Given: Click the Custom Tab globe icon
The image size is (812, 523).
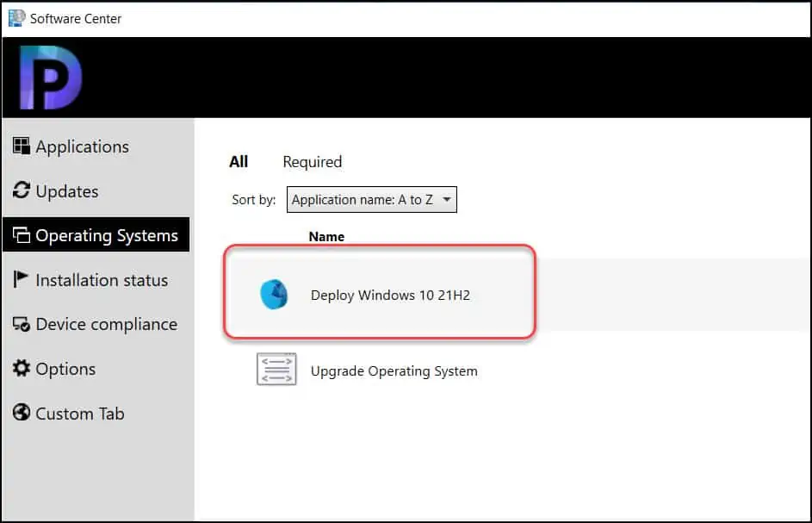Looking at the screenshot, I should click(22, 413).
